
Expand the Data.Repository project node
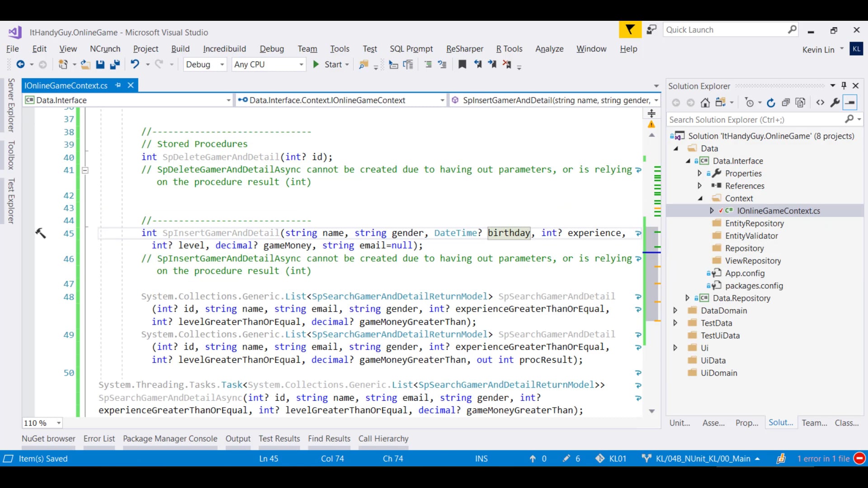coord(687,298)
